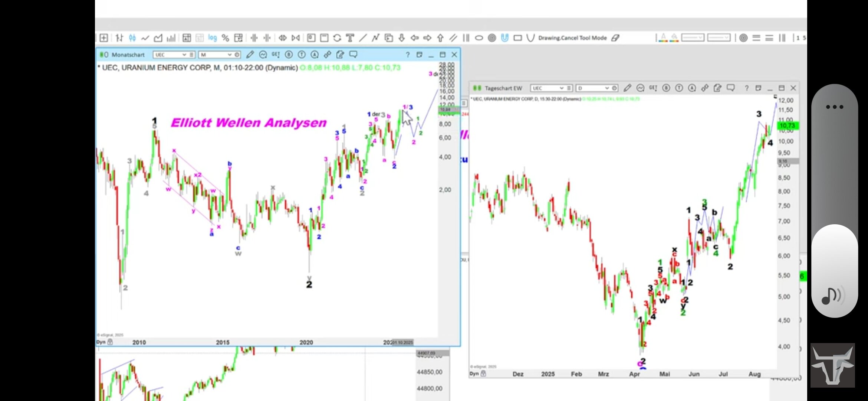Tap the three-dots overlay menu

(x=834, y=107)
